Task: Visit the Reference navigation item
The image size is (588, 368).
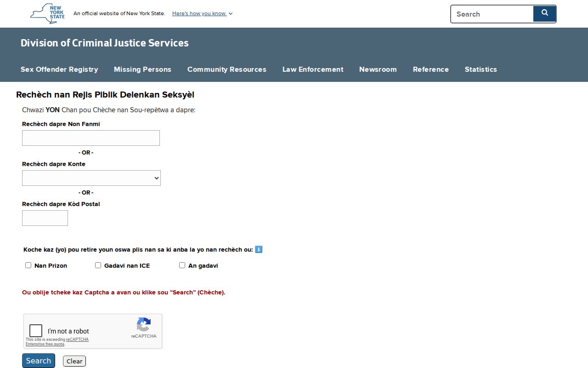Action: pos(431,69)
